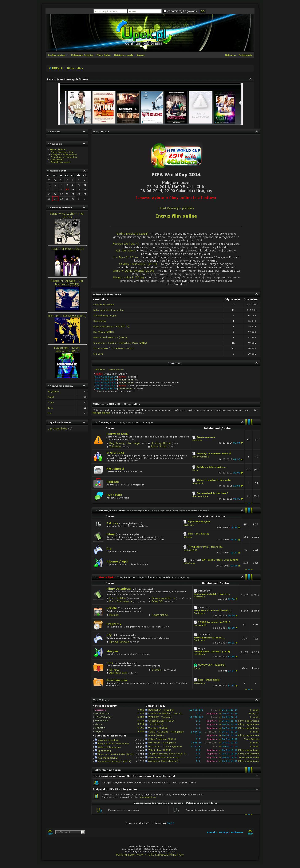Open the Blackout style selector
Screen dimensions: 300x868
tap(70, 832)
